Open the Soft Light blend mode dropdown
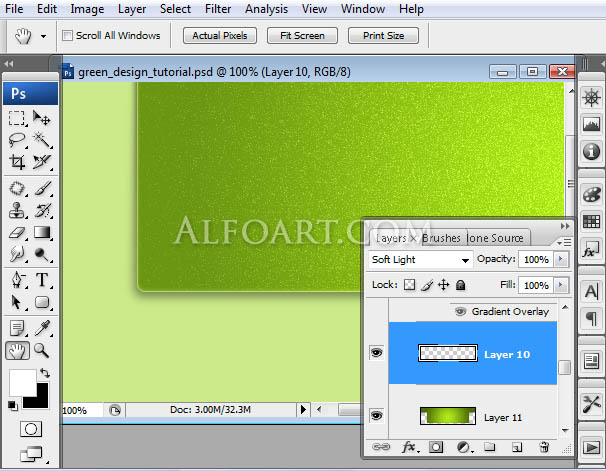Image resolution: width=606 pixels, height=471 pixels. tap(420, 260)
